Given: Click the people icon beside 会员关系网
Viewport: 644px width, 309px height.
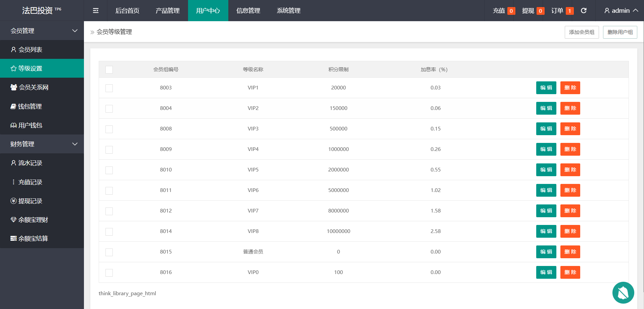Looking at the screenshot, I should pos(13,87).
